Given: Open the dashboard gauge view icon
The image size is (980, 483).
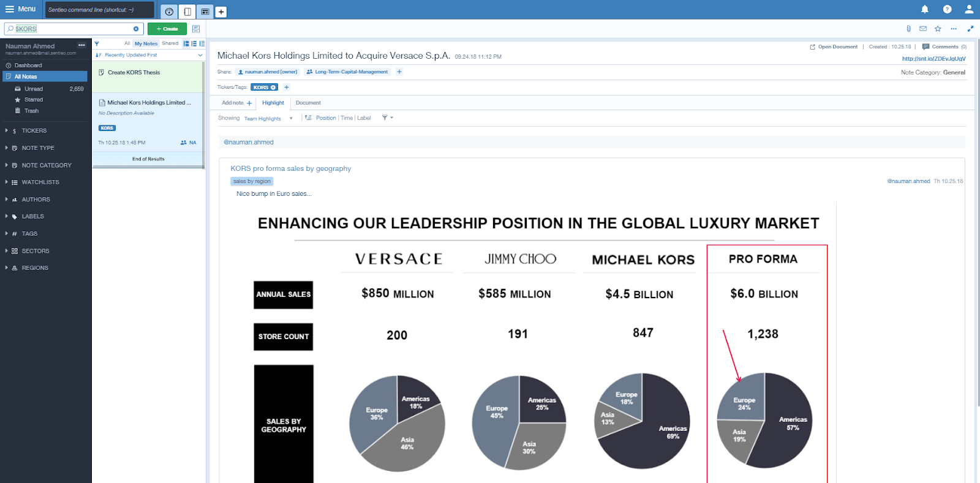Looking at the screenshot, I should tap(169, 12).
